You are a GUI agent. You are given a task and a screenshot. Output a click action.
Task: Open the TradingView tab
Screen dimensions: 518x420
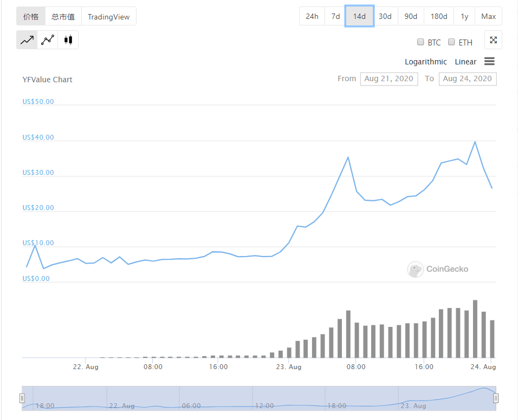tap(109, 16)
